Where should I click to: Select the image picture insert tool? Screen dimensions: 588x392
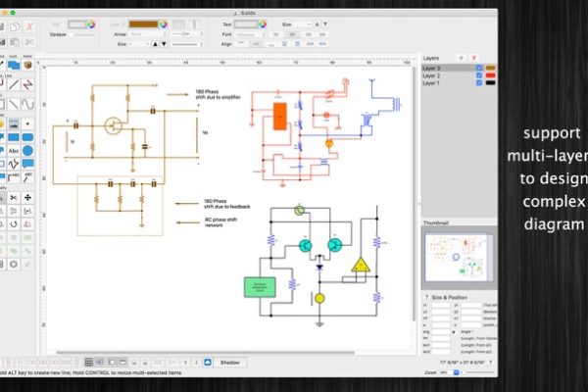coord(14,123)
